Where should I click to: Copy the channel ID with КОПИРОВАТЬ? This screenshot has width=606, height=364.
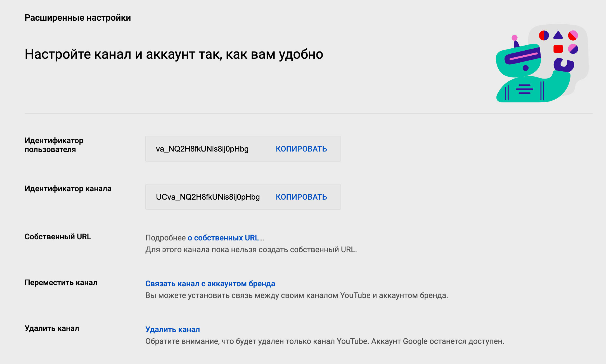[x=301, y=197]
